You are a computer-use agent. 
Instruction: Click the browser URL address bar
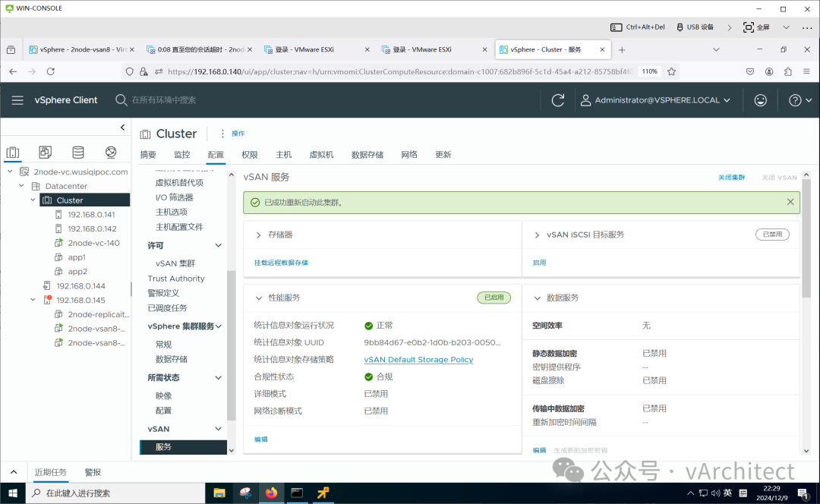pos(399,71)
